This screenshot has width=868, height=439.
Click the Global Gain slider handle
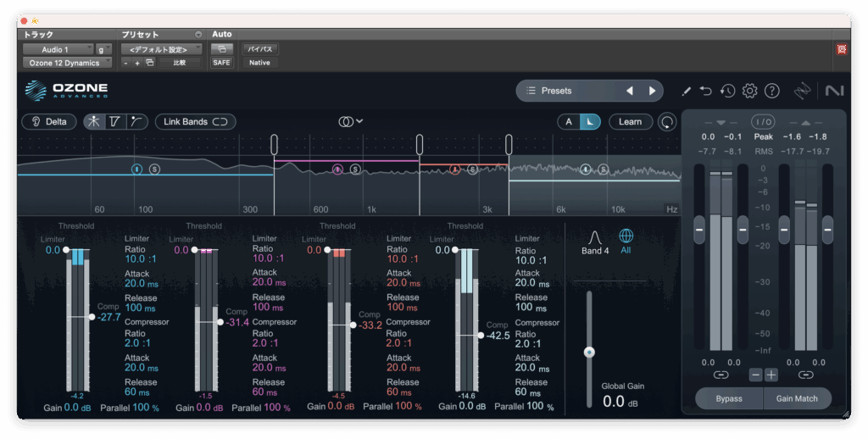click(x=589, y=352)
